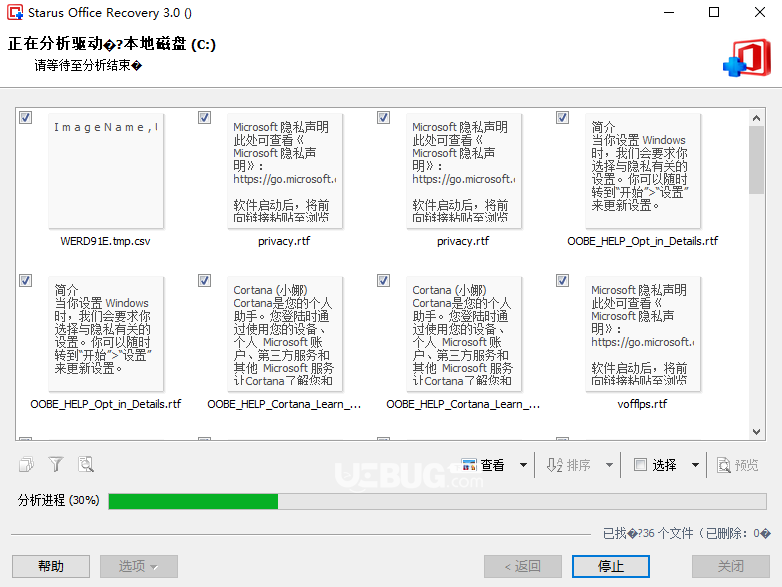Image resolution: width=782 pixels, height=587 pixels.
Task: Click the 选择 select label
Action: (664, 465)
